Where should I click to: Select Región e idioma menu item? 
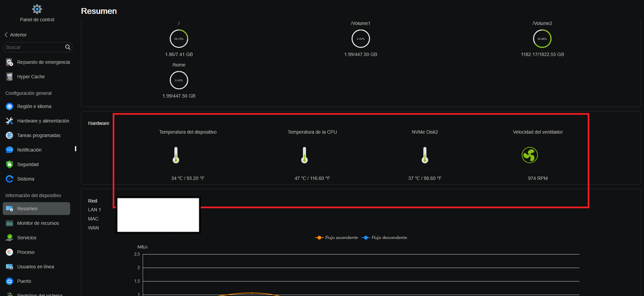point(36,107)
